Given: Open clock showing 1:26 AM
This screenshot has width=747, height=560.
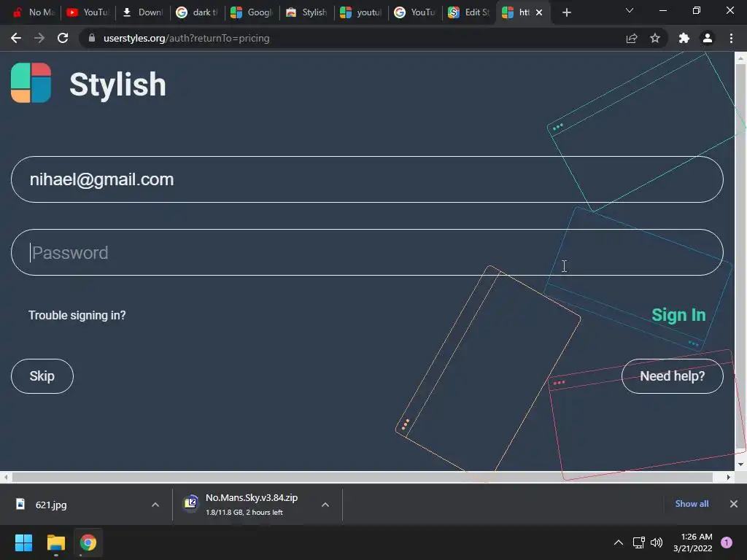Looking at the screenshot, I should click(x=693, y=542).
